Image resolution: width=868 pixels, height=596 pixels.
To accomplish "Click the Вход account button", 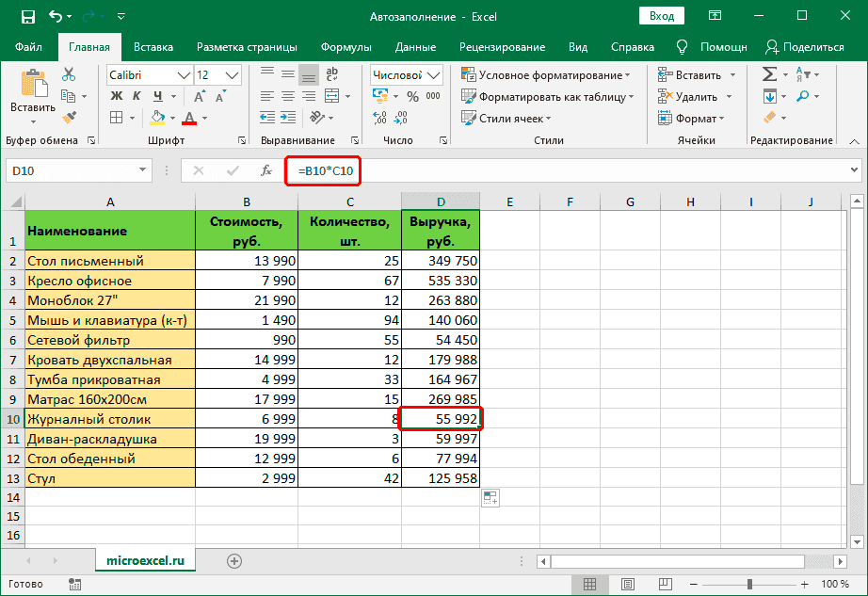I will point(662,15).
